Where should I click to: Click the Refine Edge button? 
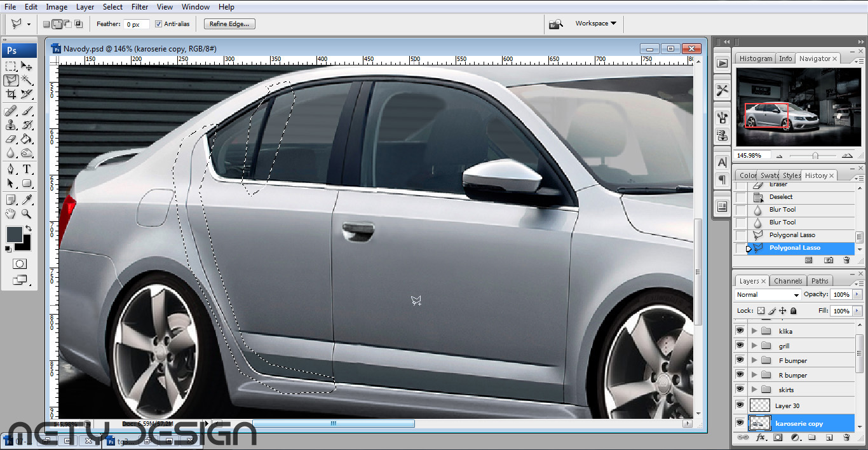pos(230,24)
